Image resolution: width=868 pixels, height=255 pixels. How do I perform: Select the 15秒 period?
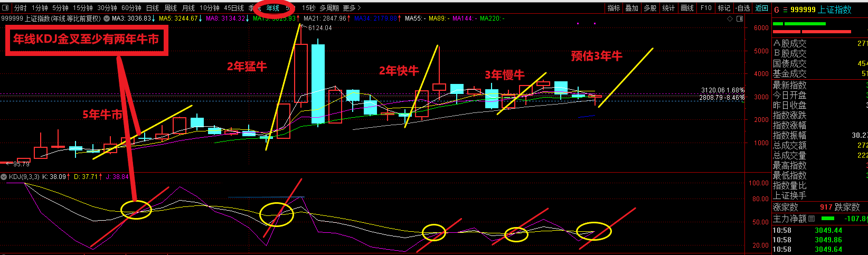tap(308, 8)
